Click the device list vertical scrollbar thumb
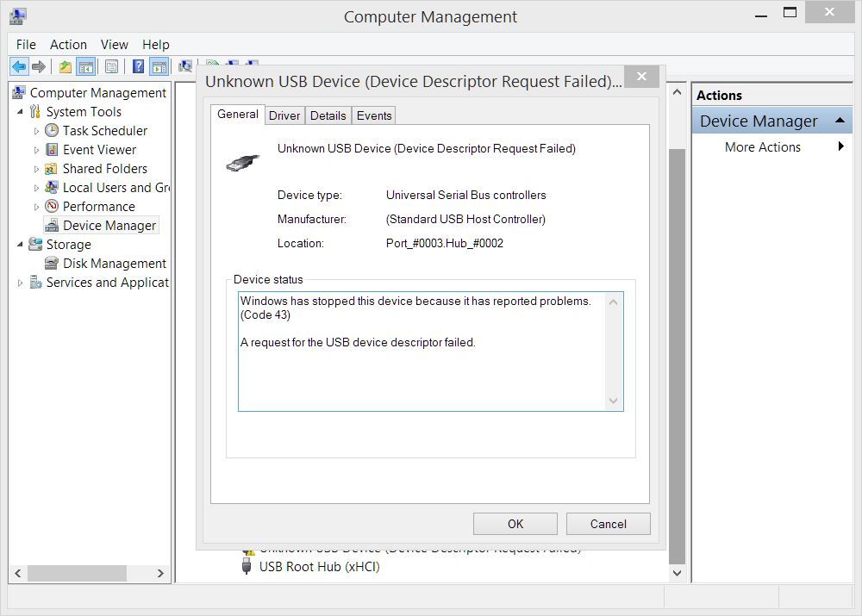 point(678,356)
